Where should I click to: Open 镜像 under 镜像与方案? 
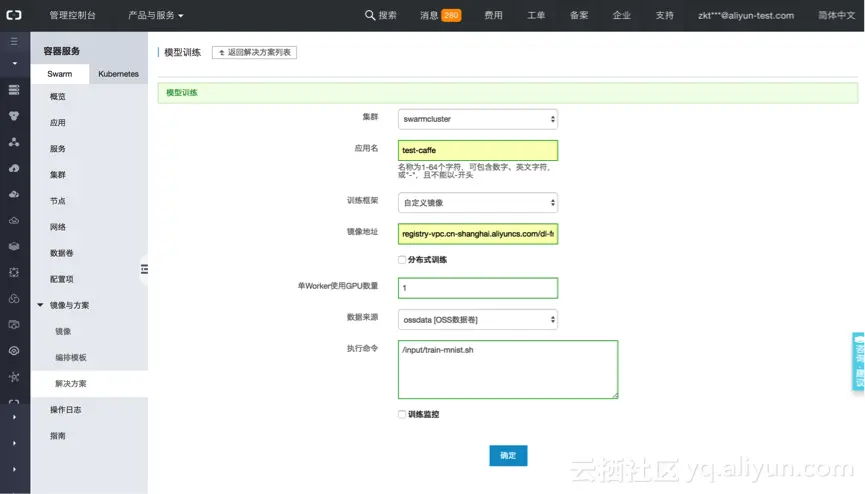click(x=63, y=331)
